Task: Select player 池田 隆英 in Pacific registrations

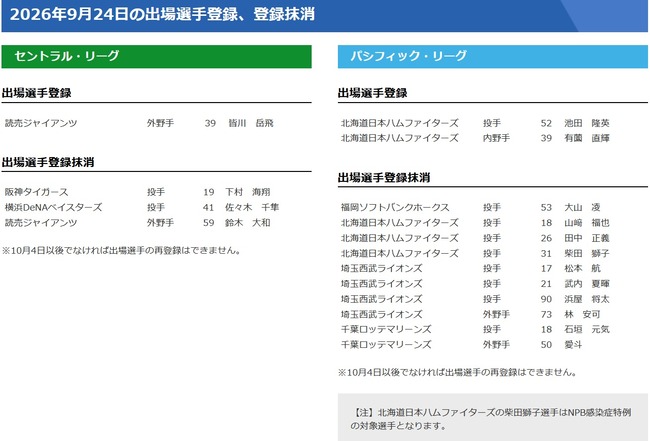Action: [x=587, y=123]
